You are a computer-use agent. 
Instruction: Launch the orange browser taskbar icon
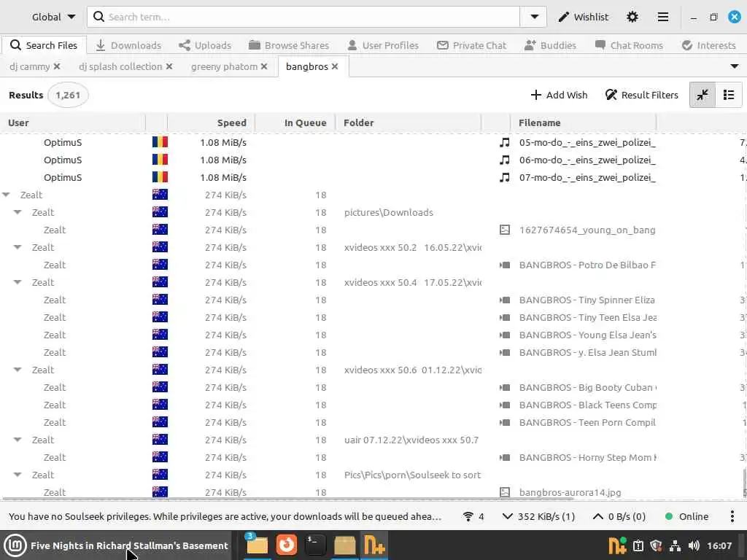[286, 545]
